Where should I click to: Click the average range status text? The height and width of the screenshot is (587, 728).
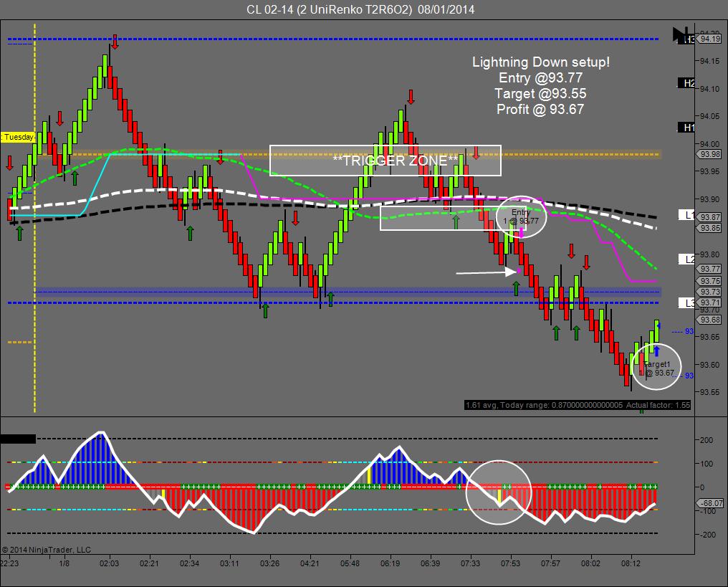(x=578, y=405)
